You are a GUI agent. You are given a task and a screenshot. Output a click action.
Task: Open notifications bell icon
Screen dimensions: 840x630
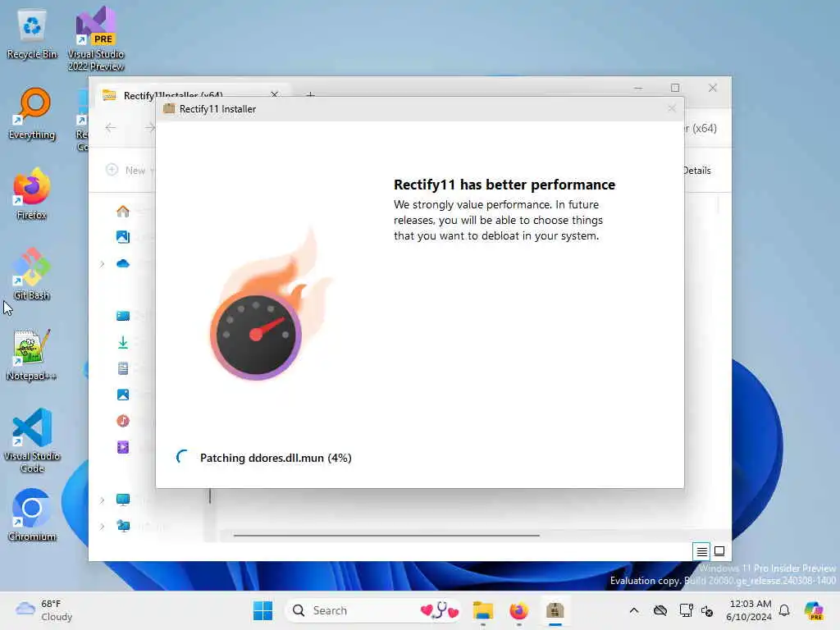(784, 610)
